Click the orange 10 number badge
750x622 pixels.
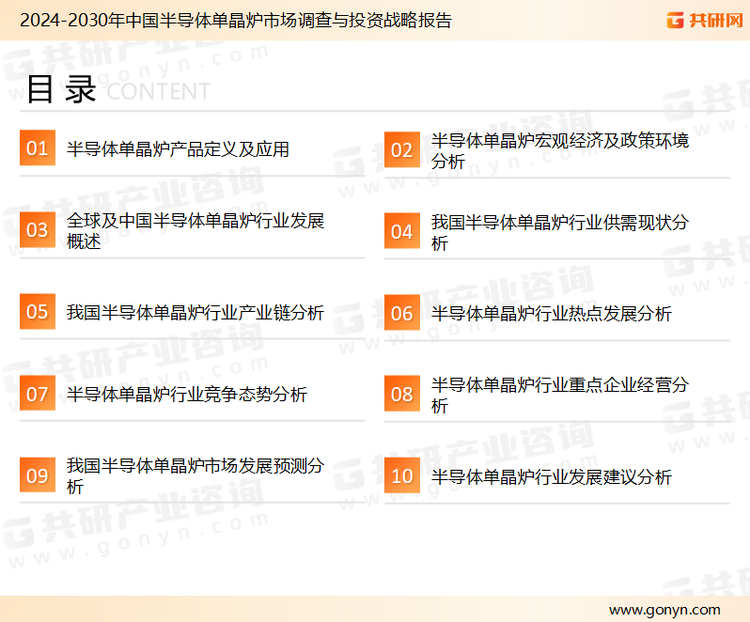[x=402, y=476]
